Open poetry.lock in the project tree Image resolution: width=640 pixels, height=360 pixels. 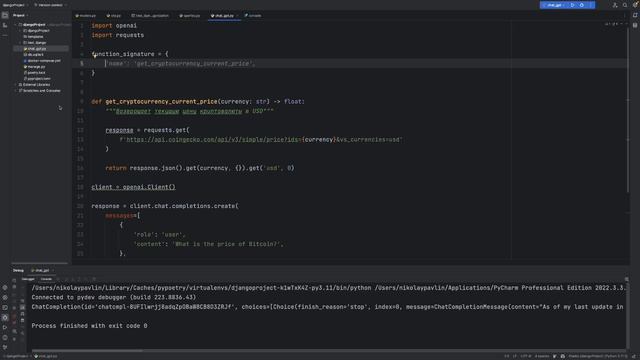click(x=35, y=73)
